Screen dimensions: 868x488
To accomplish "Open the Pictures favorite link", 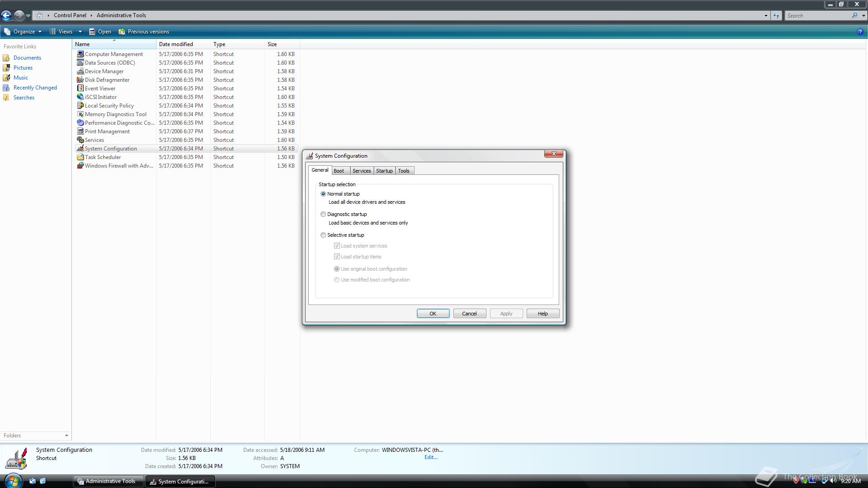I will 23,68.
